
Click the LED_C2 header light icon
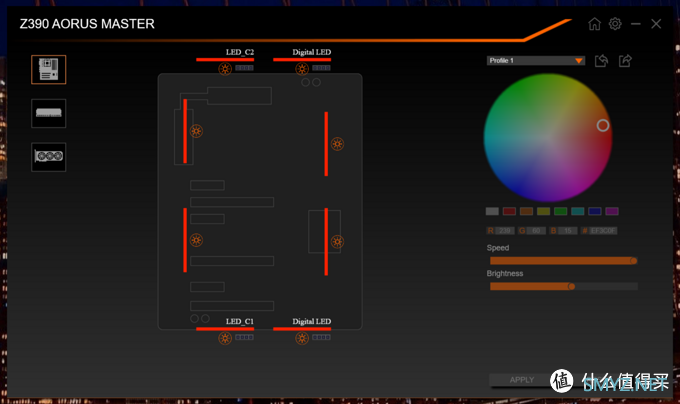point(225,68)
